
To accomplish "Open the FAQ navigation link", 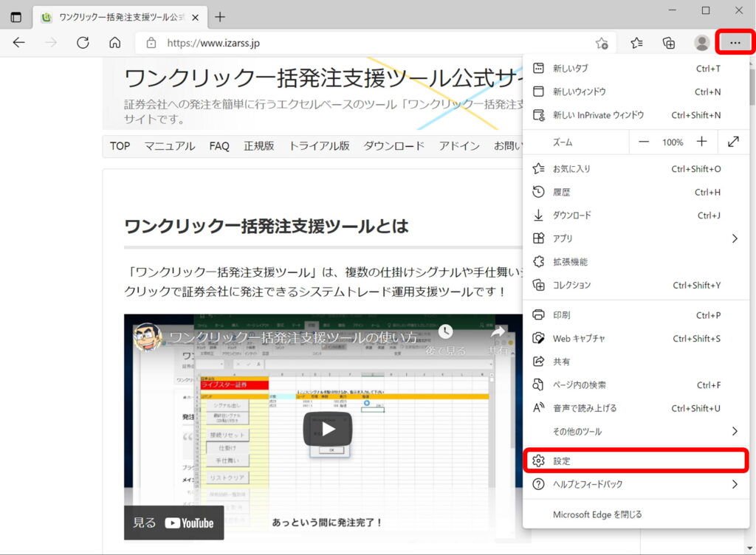I will pos(219,146).
